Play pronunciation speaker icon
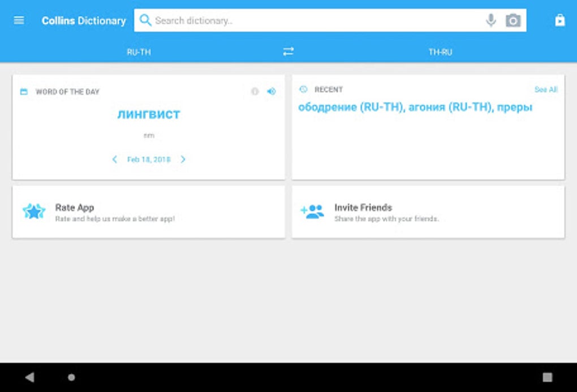The image size is (577, 392). [x=272, y=91]
